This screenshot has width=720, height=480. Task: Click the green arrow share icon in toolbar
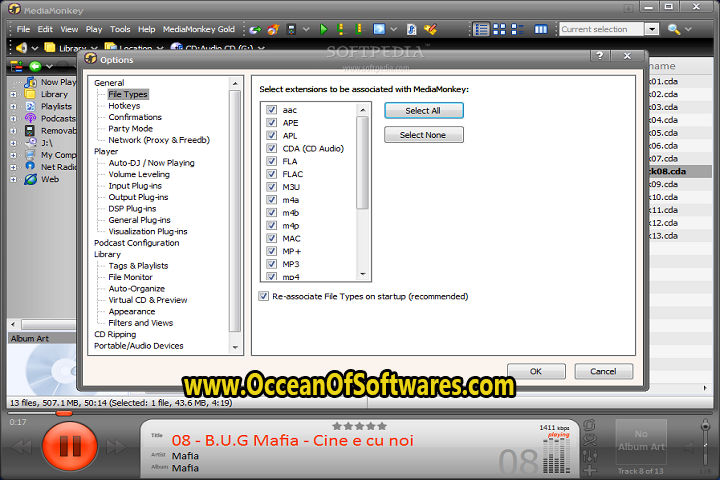(255, 30)
